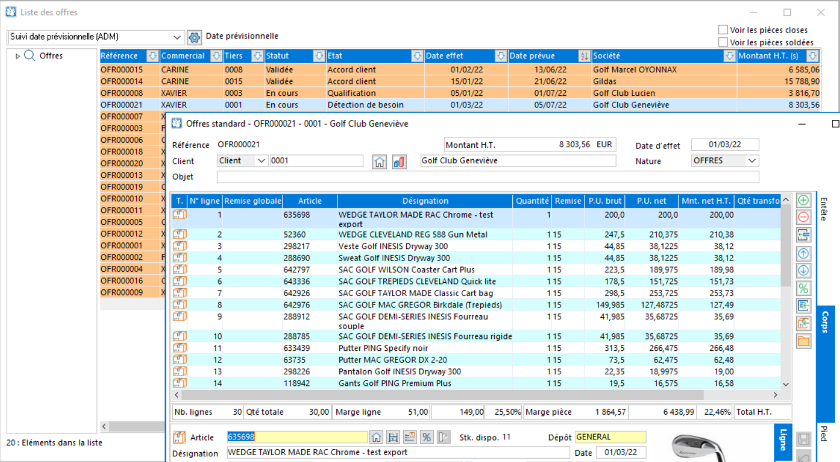Viewport: 840px width, 462px height.
Task: Click the green add line icon
Action: 803,200
